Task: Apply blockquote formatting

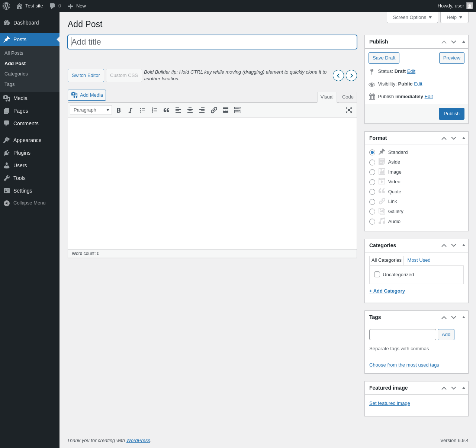Action: [166, 110]
